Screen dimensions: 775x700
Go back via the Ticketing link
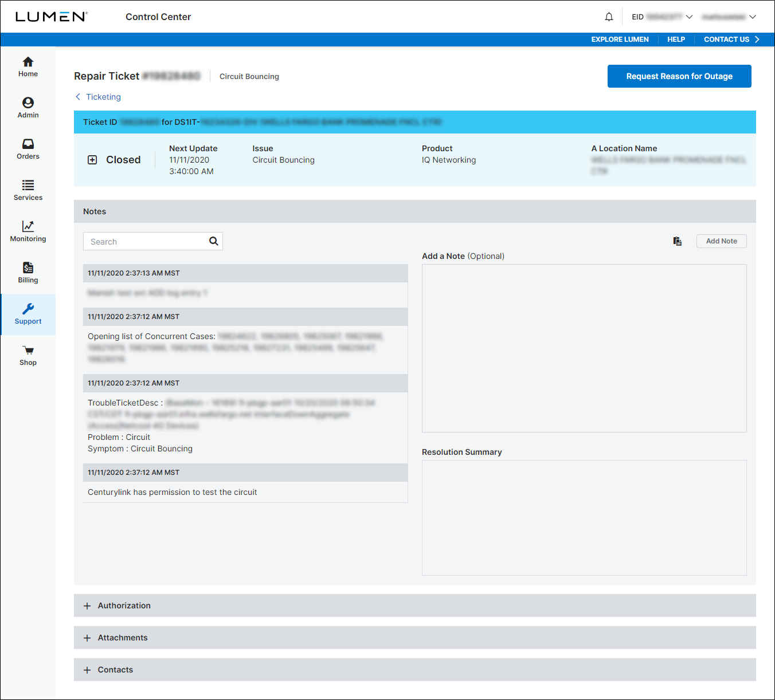[x=98, y=97]
